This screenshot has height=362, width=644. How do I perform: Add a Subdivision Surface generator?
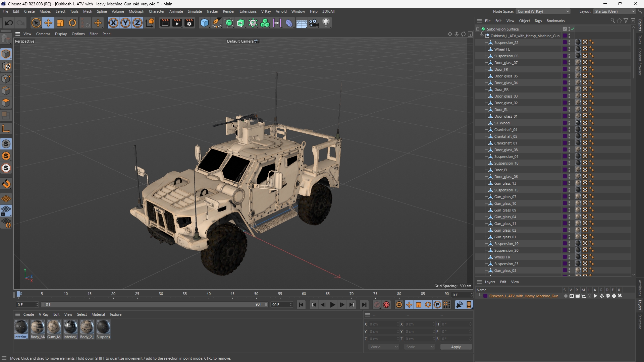point(229,23)
